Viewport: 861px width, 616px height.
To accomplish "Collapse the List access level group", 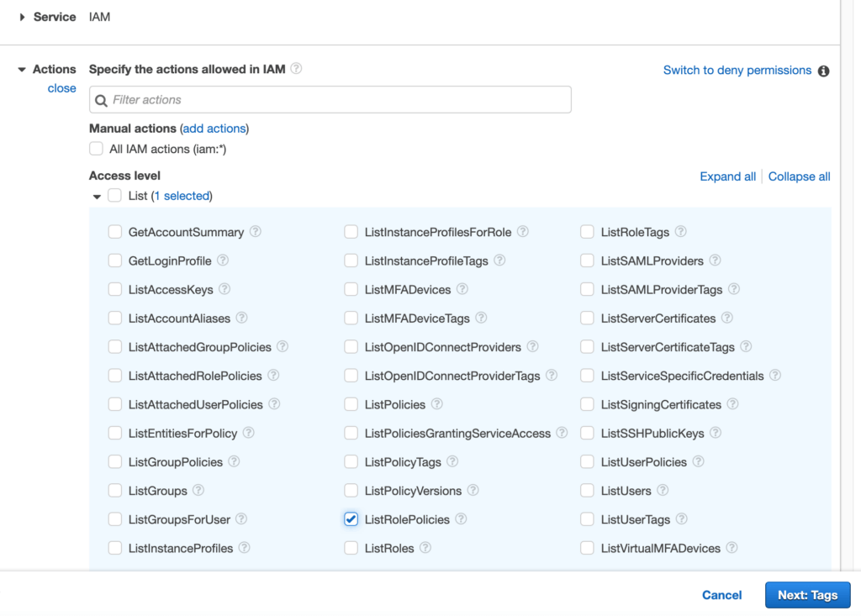I will 97,197.
